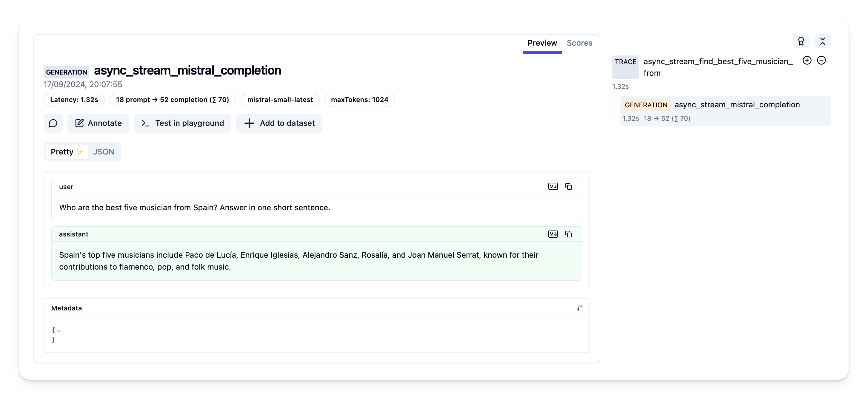Click the award icon in top right corner
This screenshot has width=868, height=399.
[801, 41]
